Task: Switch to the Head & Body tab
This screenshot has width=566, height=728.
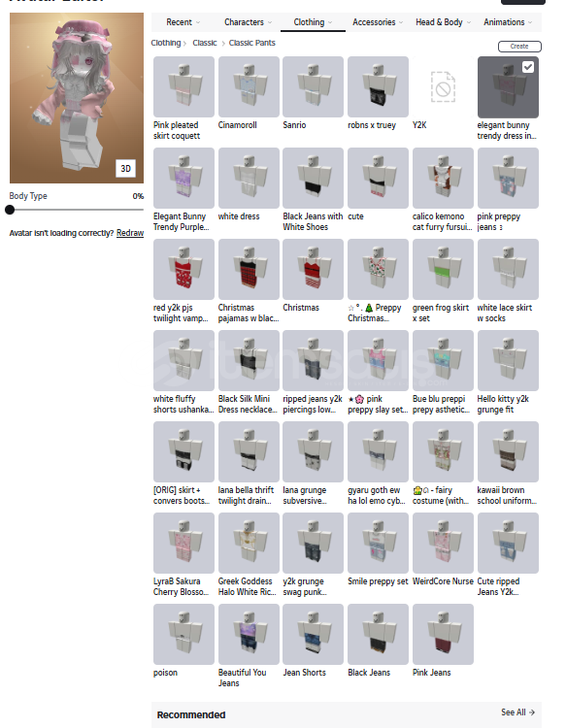Action: [x=443, y=22]
